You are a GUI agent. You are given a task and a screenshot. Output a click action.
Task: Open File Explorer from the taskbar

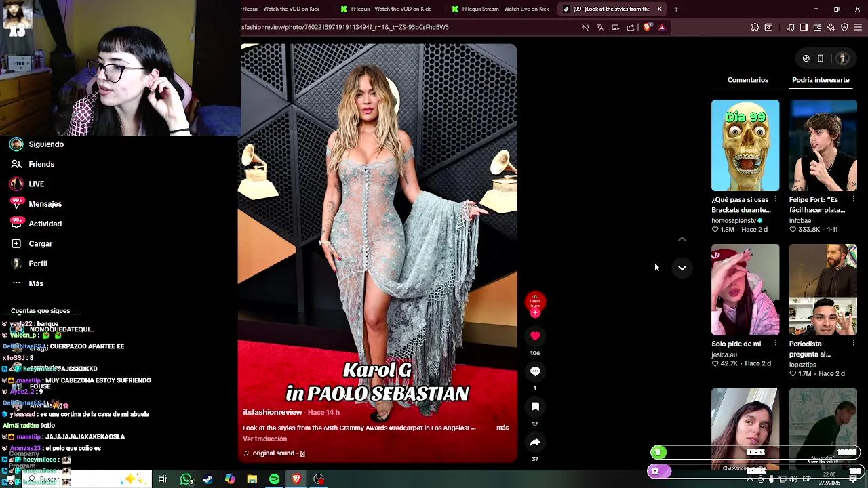(252, 479)
